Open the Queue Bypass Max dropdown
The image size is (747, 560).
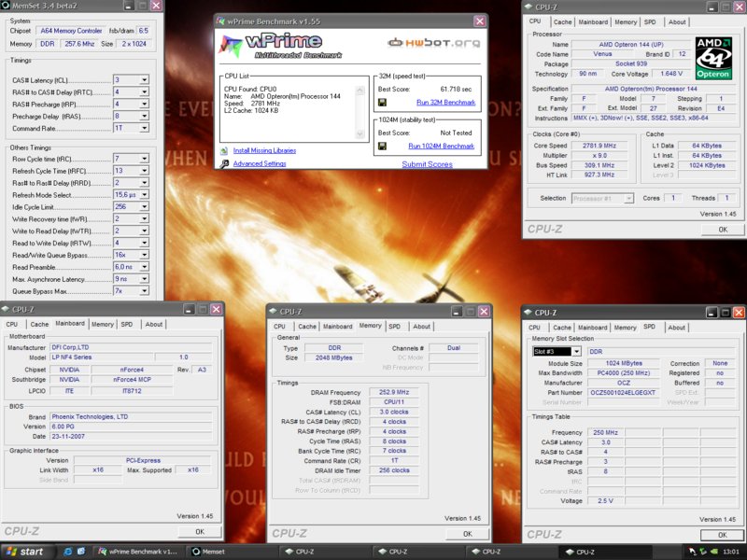click(x=144, y=291)
